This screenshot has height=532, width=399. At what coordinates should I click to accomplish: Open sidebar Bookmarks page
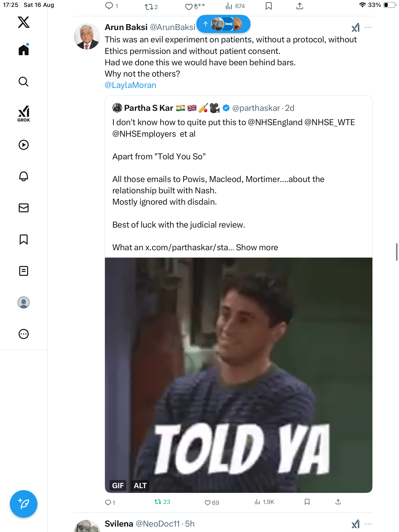tap(24, 239)
